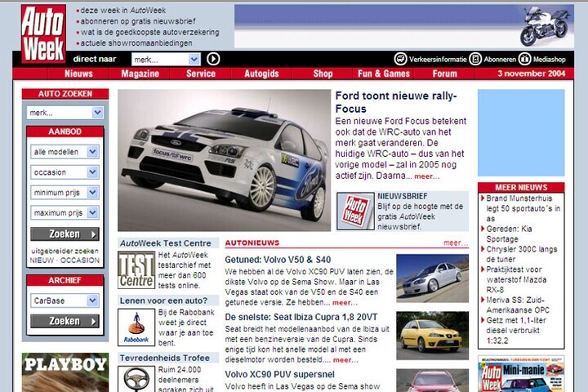Viewport: 588px width, 392px height.
Task: Click the AutoWeek logo in the header
Action: 43,33
